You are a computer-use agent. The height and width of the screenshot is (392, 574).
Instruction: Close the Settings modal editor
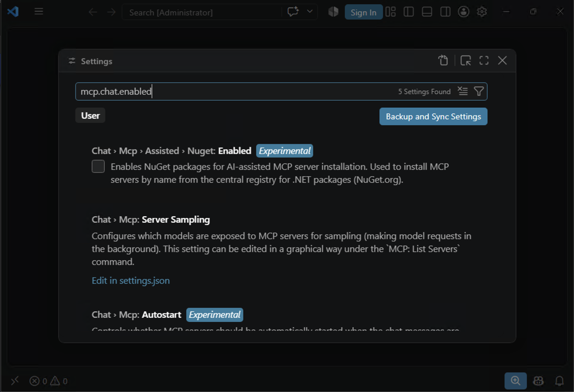tap(502, 61)
